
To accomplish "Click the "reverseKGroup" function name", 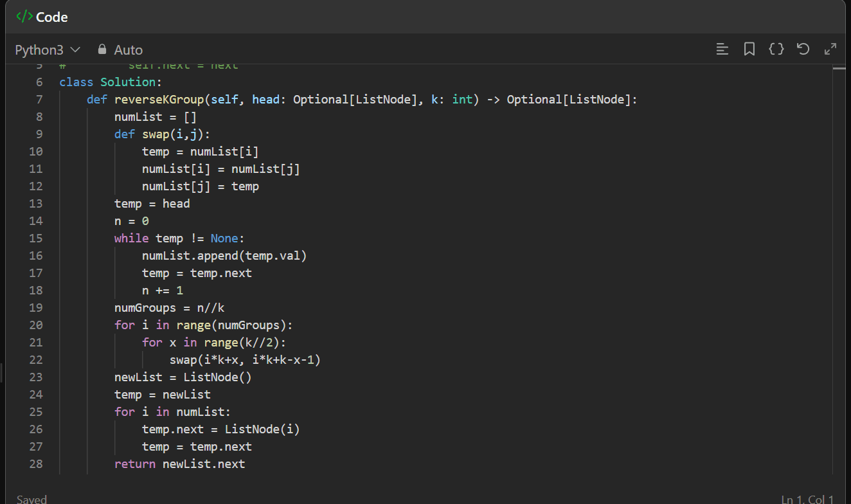I will [159, 99].
